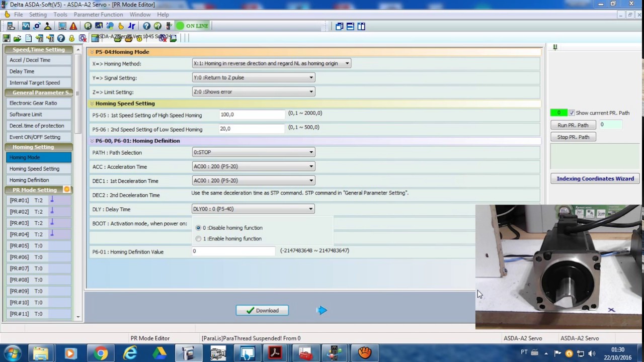This screenshot has width=644, height=362.
Task: Select Homing Speed Setting in sidebar
Action: pos(39,169)
